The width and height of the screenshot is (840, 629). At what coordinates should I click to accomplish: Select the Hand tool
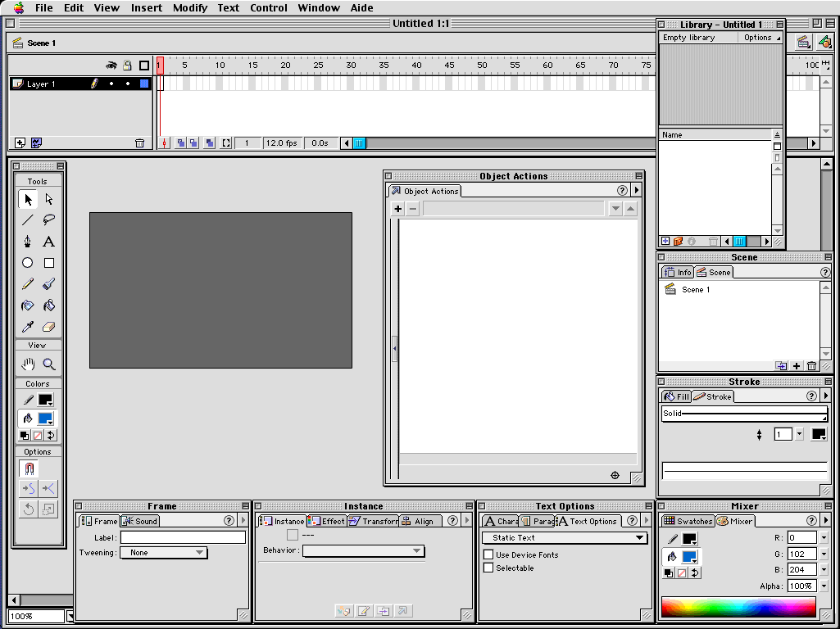28,364
